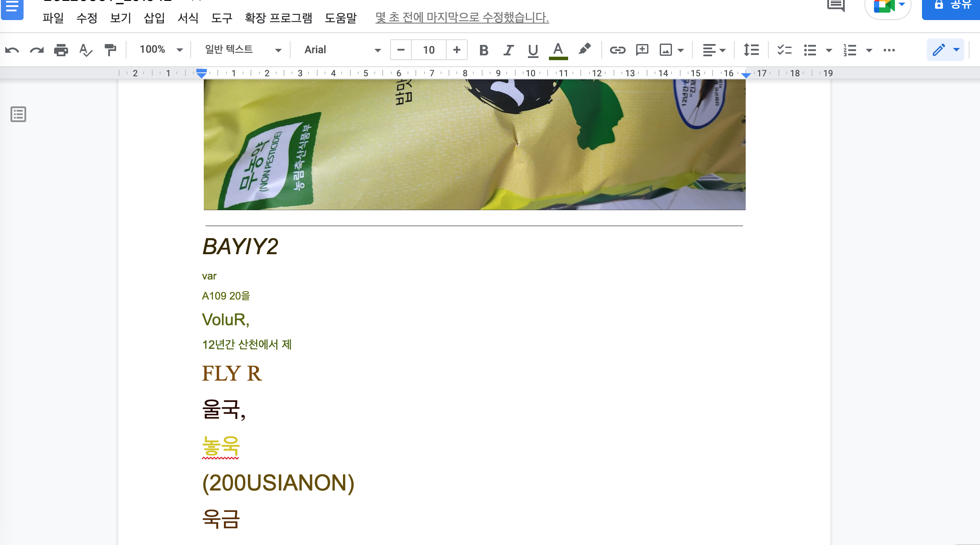Open the last edit history link

coord(462,17)
